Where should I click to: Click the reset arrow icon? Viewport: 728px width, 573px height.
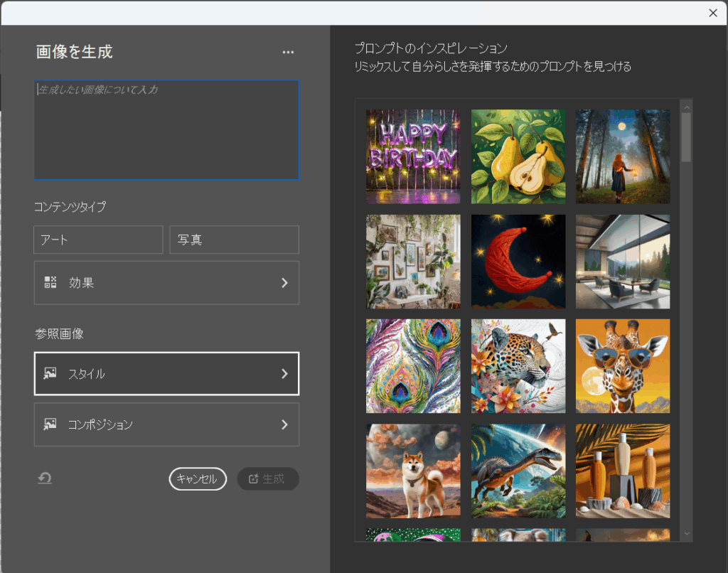click(45, 478)
